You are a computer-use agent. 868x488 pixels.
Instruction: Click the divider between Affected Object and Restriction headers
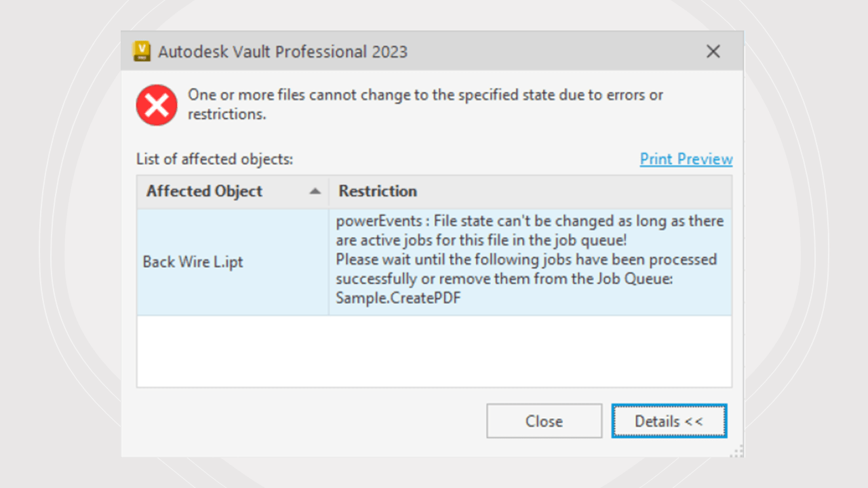pyautogui.click(x=329, y=192)
